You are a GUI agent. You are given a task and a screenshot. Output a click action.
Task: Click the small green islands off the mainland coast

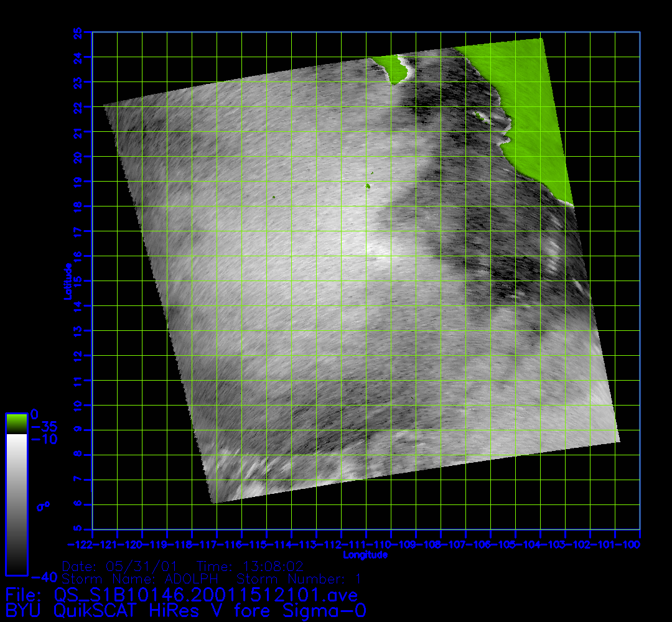click(x=480, y=114)
